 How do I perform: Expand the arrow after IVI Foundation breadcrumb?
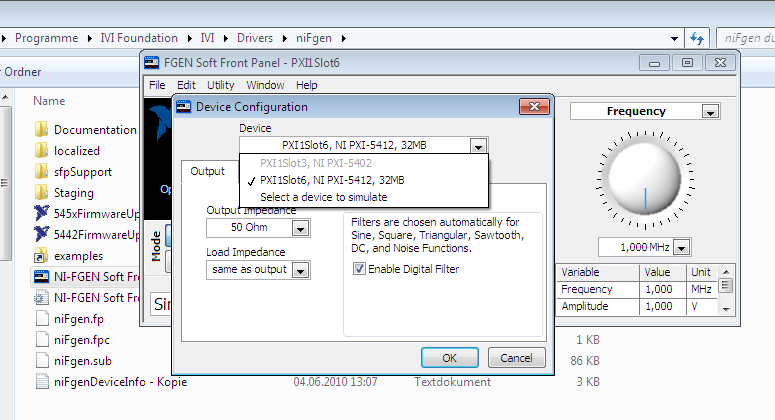tap(190, 38)
